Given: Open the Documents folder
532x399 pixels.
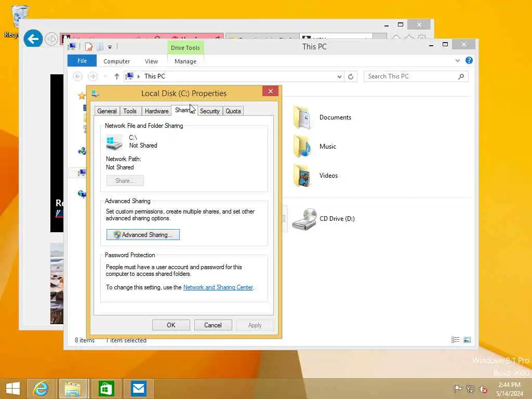Looking at the screenshot, I should click(322, 117).
